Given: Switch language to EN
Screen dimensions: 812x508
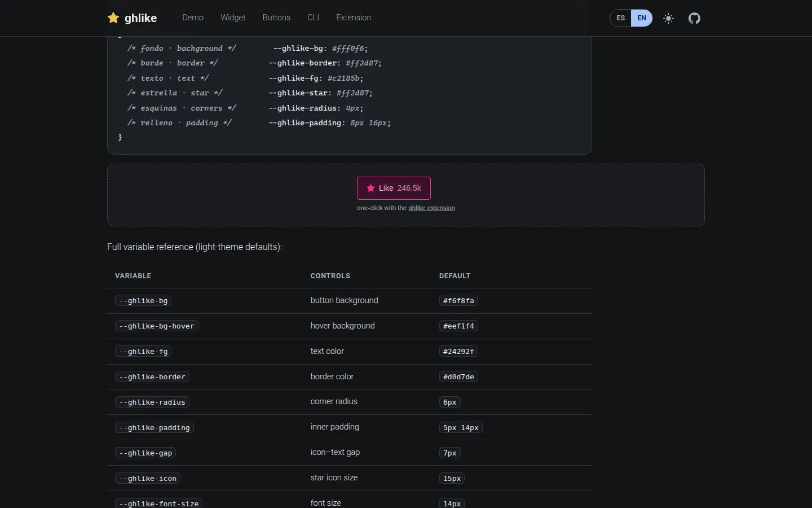Looking at the screenshot, I should tap(642, 18).
